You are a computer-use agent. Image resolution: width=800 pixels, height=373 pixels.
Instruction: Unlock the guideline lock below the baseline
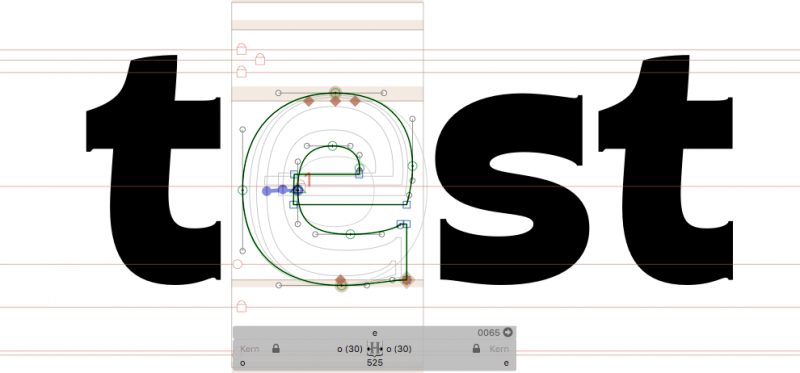pos(242,306)
